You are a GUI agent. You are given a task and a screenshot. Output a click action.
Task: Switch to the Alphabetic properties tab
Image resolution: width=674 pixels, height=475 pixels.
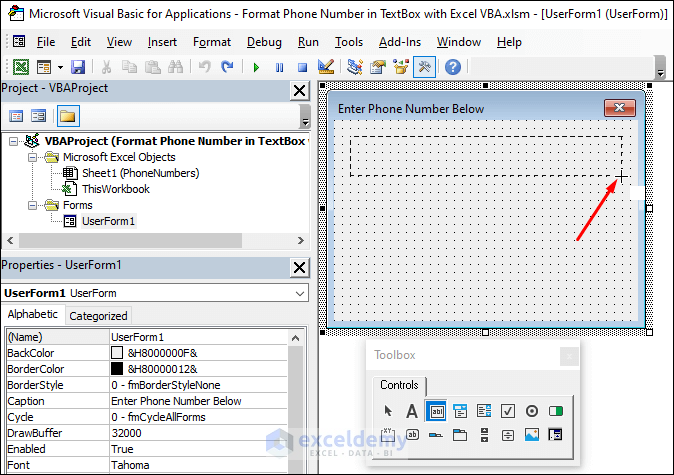[x=33, y=314]
